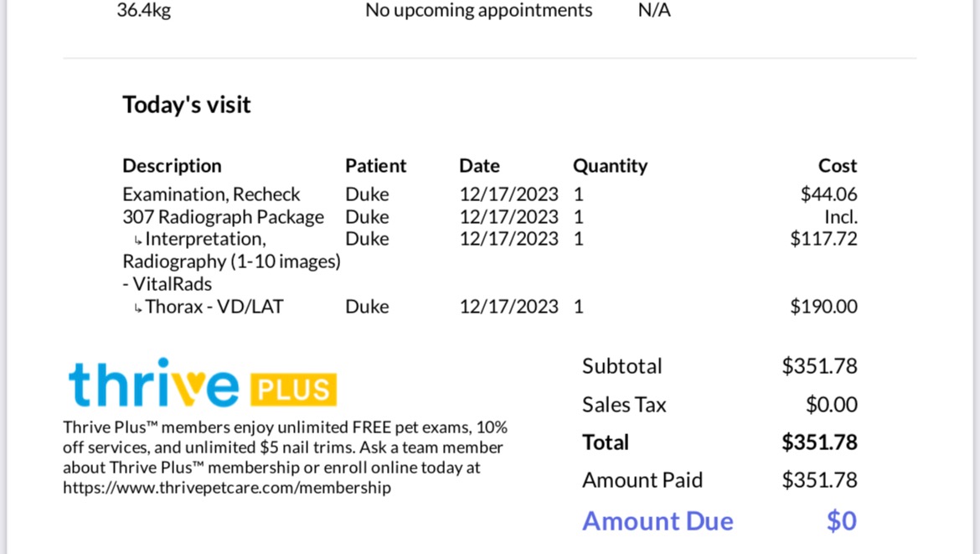
Task: Click the Date column header
Action: point(479,166)
